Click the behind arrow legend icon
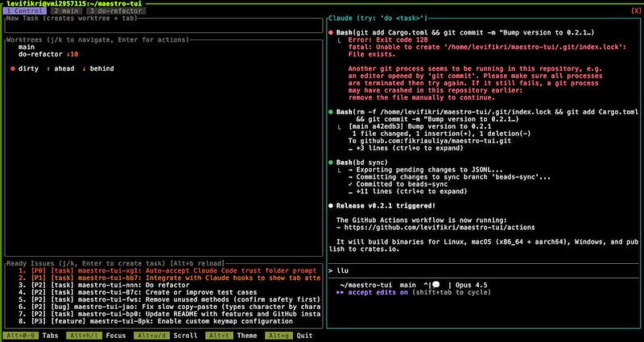 coord(85,68)
